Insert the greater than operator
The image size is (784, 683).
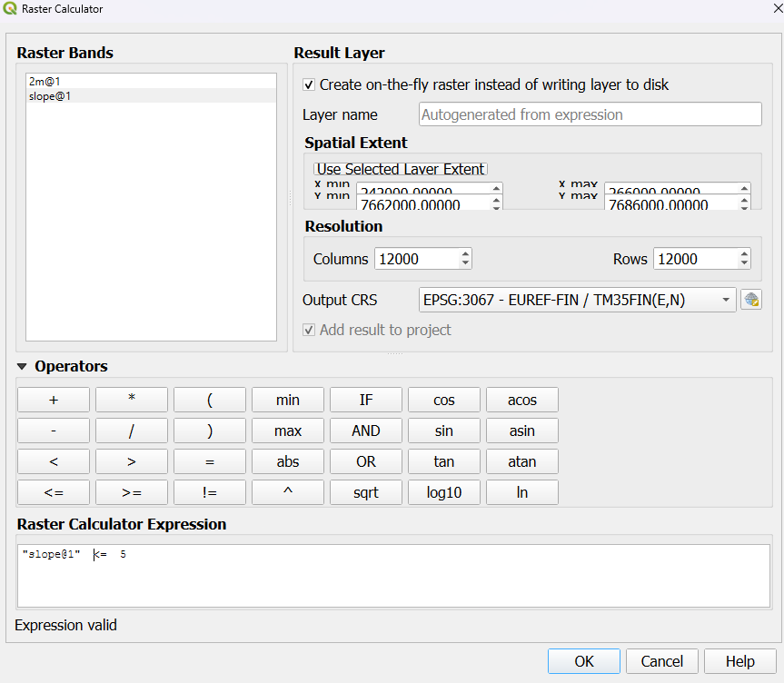132,461
